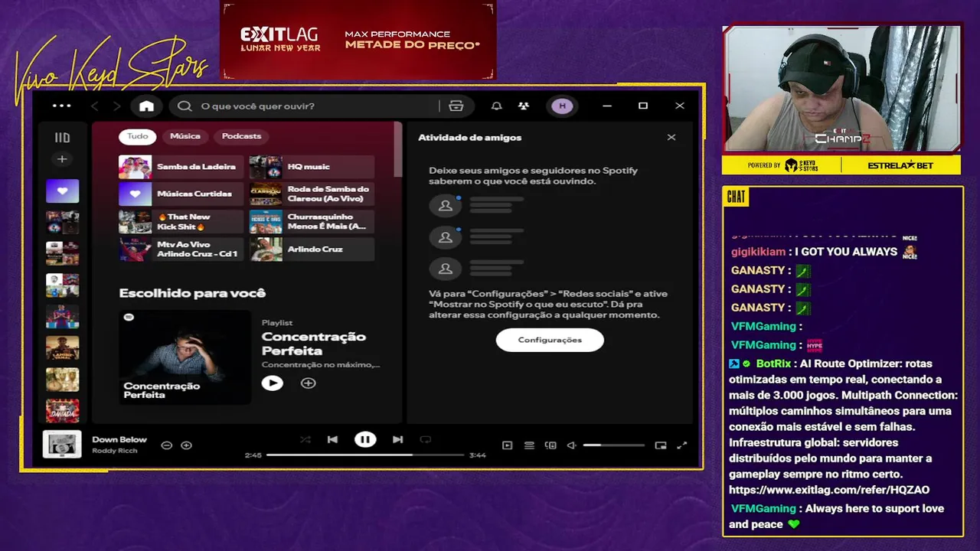980x551 pixels.
Task: Select the Música filter chip
Action: 185,136
